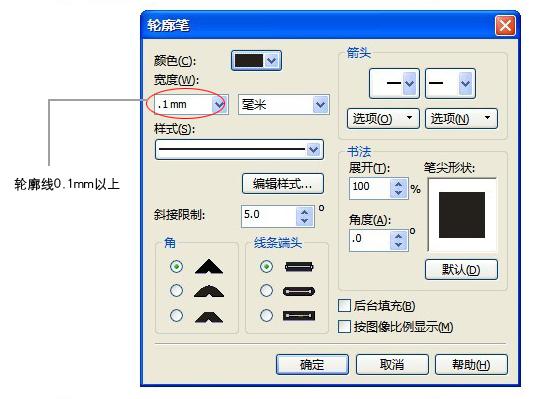Select the mitered corner radio option
This screenshot has width=534, height=399.
[x=176, y=266]
